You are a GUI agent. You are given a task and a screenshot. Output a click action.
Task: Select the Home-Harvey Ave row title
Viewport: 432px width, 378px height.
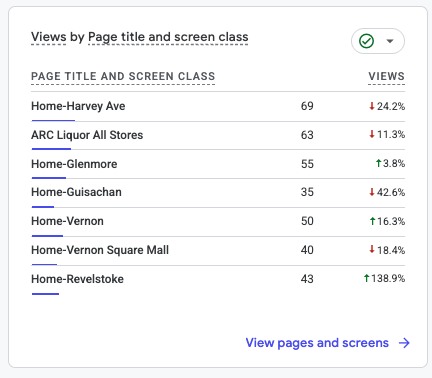click(78, 106)
